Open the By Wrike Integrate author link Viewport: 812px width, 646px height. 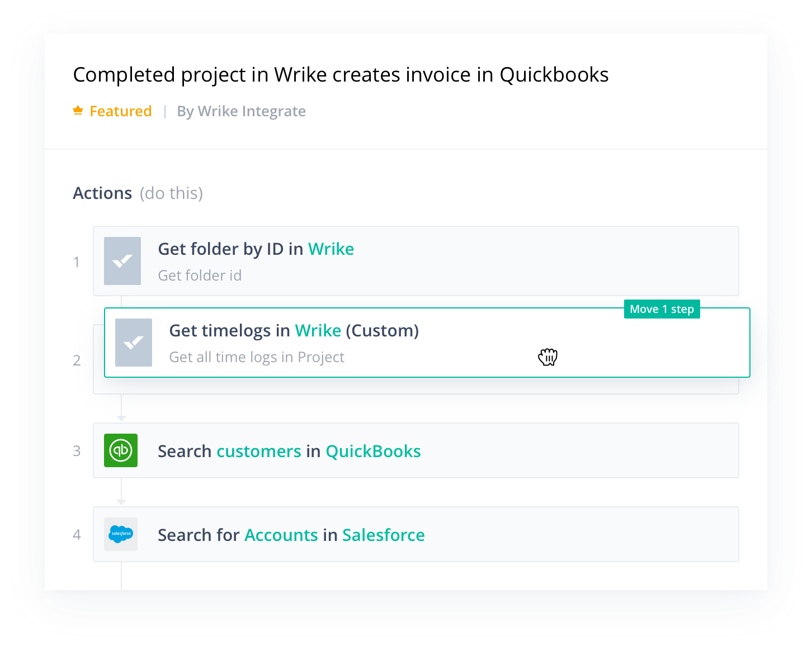pyautogui.click(x=242, y=111)
